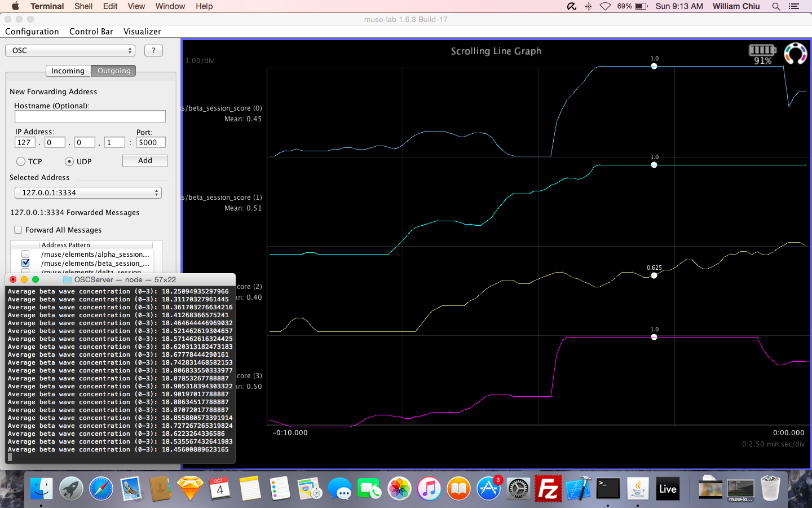
Task: Click the first IP octet field showing 127
Action: [25, 143]
